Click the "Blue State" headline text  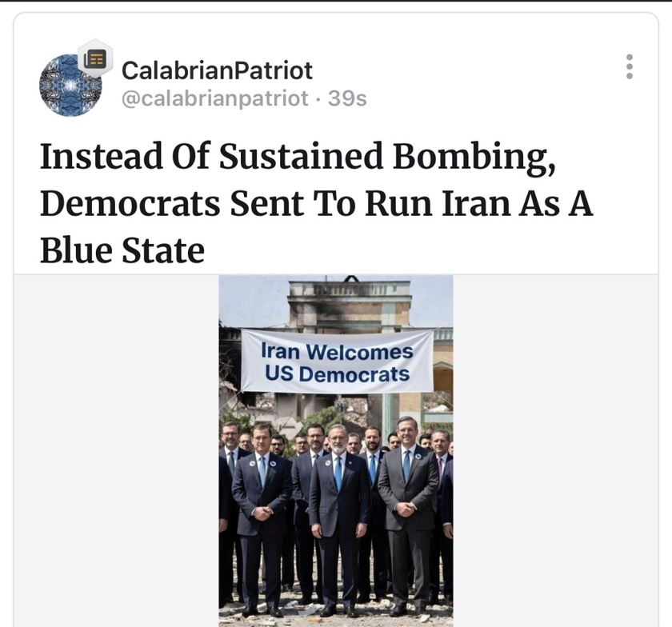tap(122, 250)
